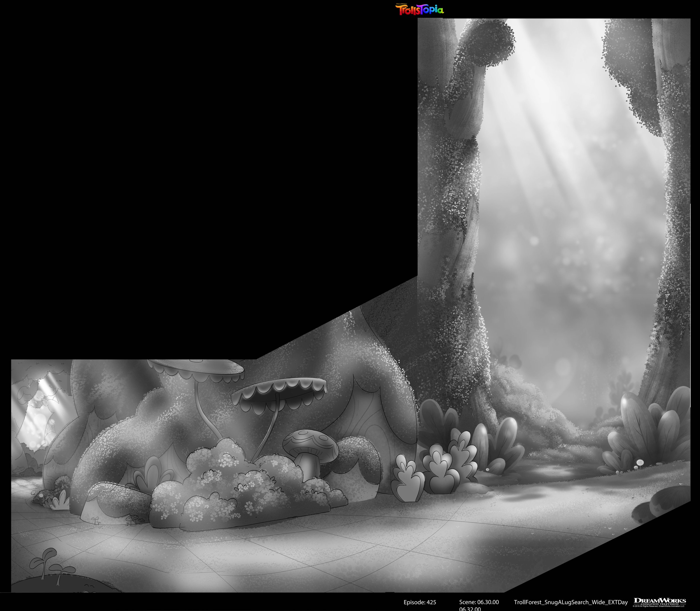
Task: Click the DreamWorks Animation Television logo
Action: (660, 602)
